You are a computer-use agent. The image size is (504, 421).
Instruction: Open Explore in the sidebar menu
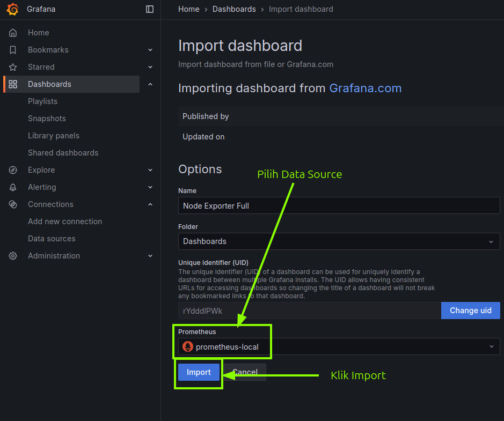(x=41, y=170)
